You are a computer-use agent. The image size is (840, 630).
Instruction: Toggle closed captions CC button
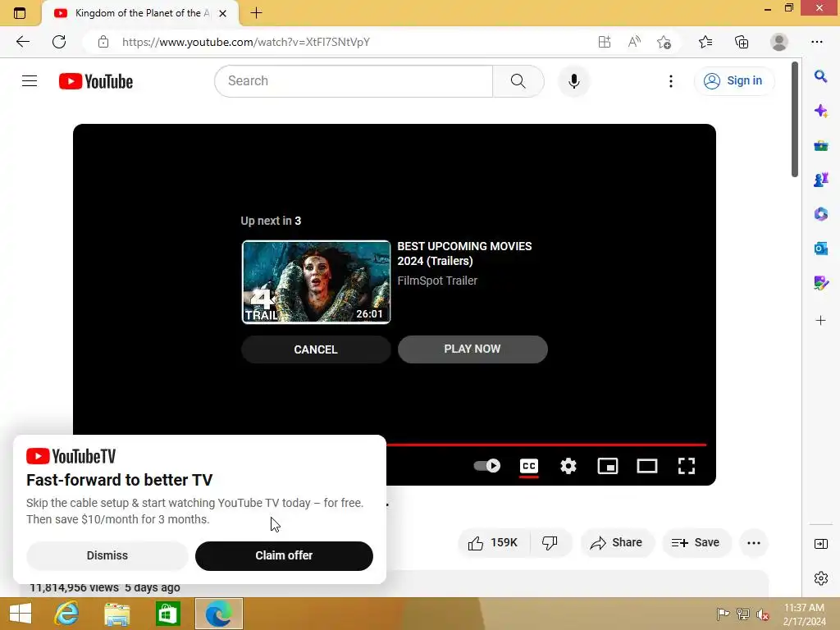529,466
